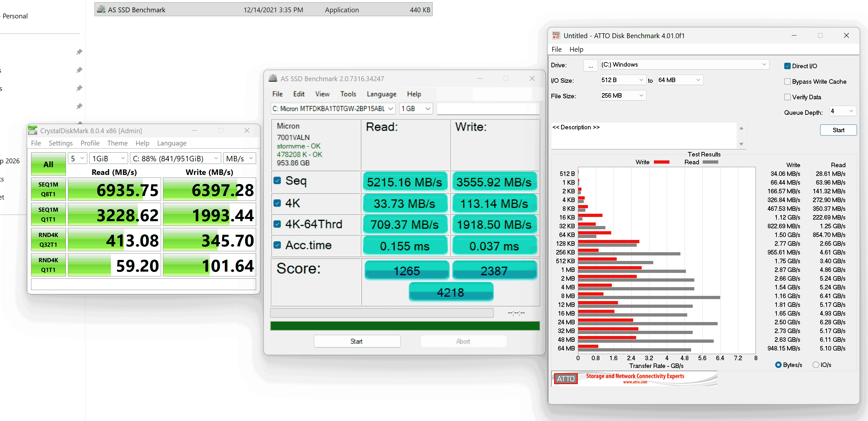Click the All button in CrystalDiskMark
The image size is (868, 421).
[x=48, y=164]
